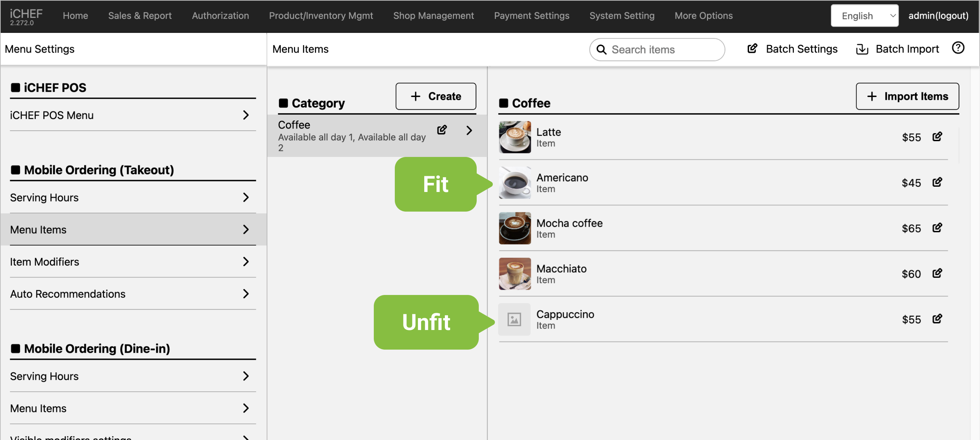Click the Cappuccino placeholder image
The image size is (980, 440).
click(x=514, y=319)
